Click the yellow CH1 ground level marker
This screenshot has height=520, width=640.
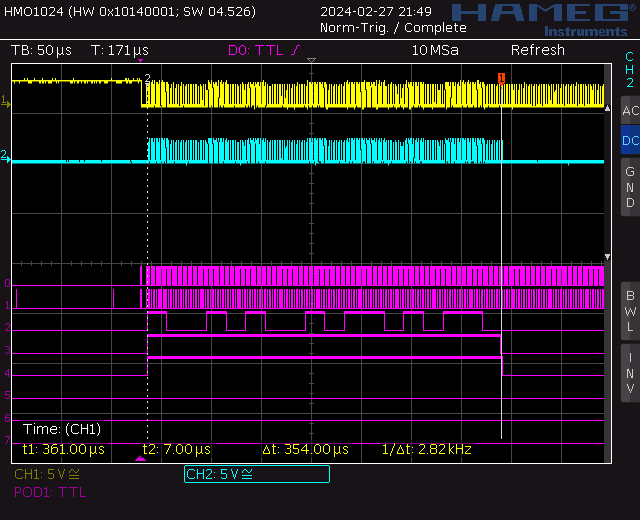coord(6,101)
